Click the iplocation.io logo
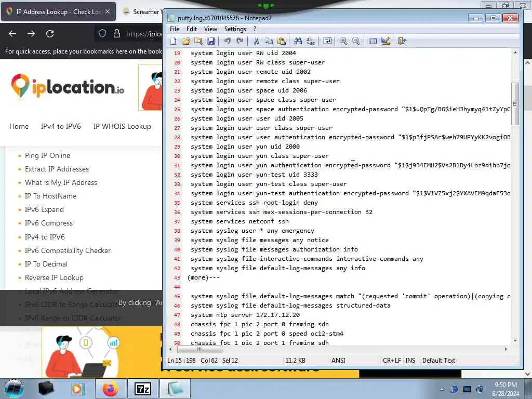 [x=68, y=86]
